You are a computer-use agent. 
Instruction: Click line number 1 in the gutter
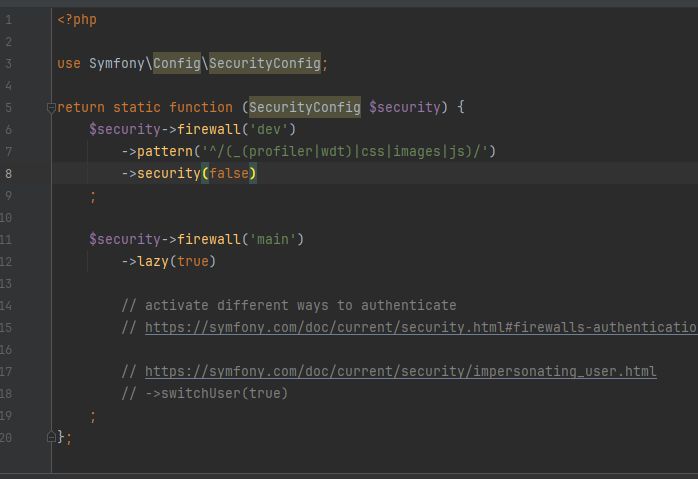[8, 20]
